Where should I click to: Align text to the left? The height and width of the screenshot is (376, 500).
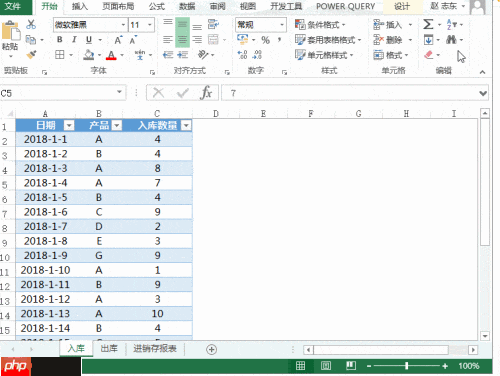[168, 40]
